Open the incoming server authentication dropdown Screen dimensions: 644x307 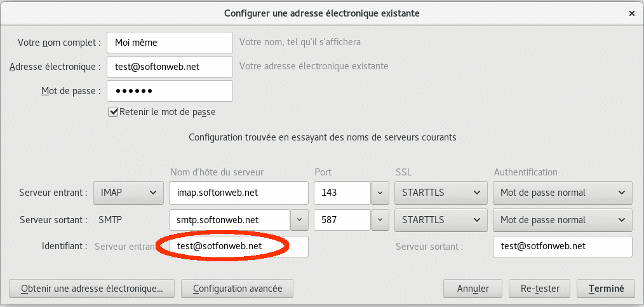pos(563,192)
